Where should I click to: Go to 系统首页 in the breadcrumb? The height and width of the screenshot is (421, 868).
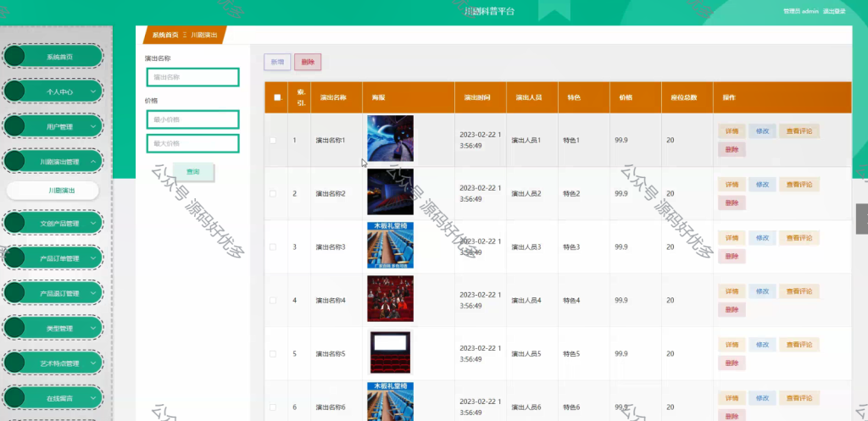165,35
